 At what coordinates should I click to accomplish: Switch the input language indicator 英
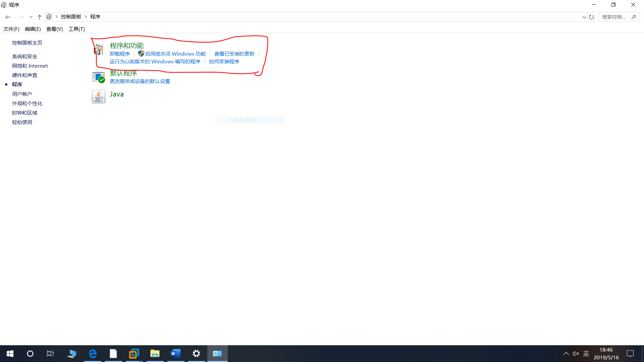[586, 354]
